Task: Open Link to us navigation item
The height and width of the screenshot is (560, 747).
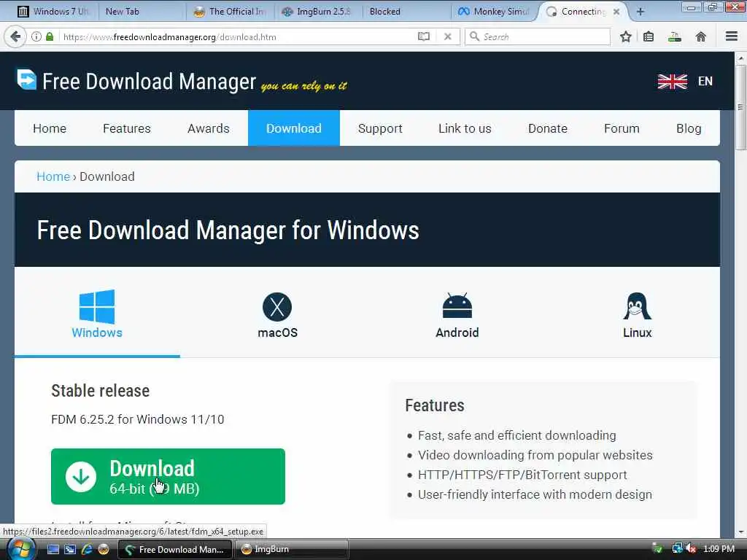Action: 465,128
